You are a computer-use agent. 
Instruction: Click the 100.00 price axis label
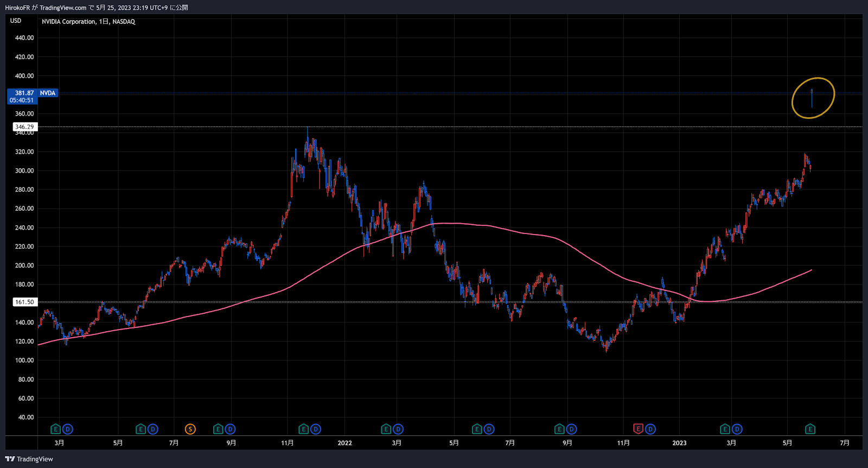(x=24, y=361)
